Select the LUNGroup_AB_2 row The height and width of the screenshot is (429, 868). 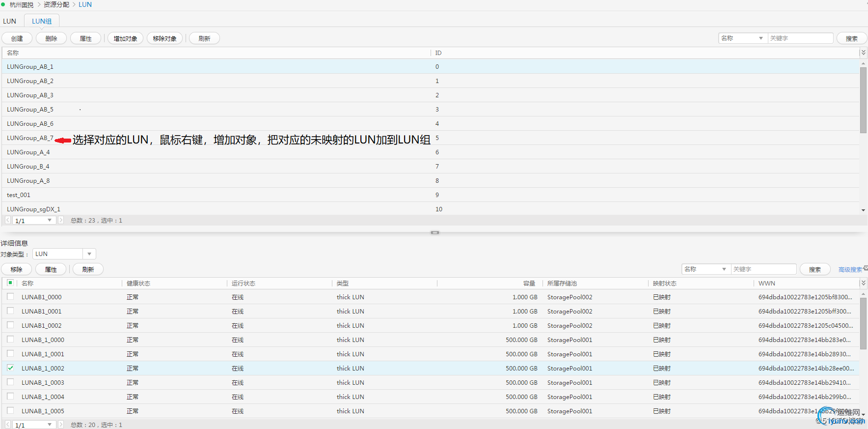coord(431,81)
